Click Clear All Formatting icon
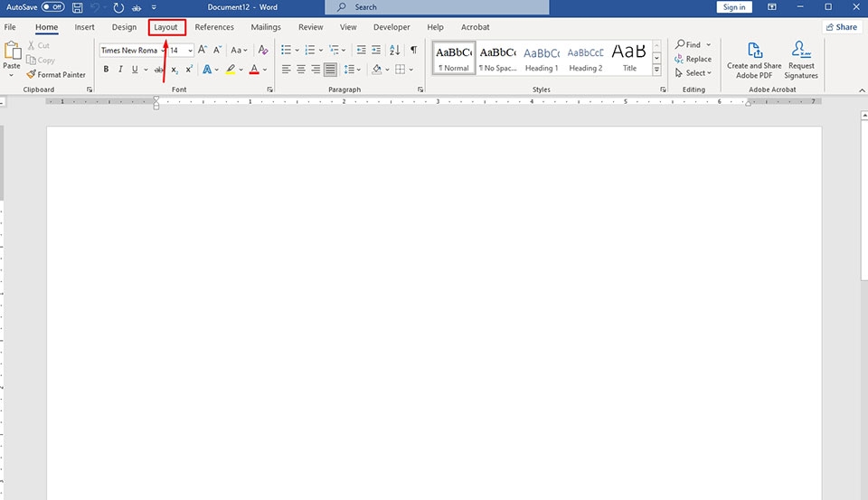This screenshot has height=500, width=868. pyautogui.click(x=263, y=50)
